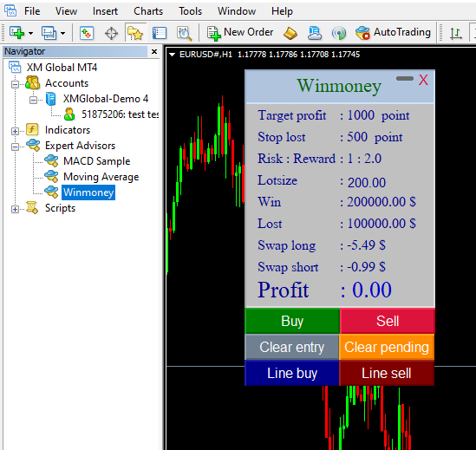Open the Strategy Tester magnifier icon
The width and height of the screenshot is (476, 450).
tap(185, 33)
